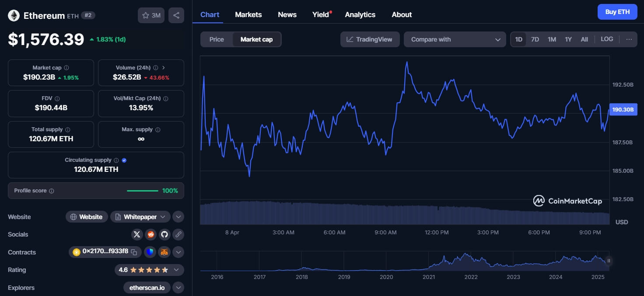Open the Reddit social icon
The image size is (644, 296).
[x=150, y=234]
